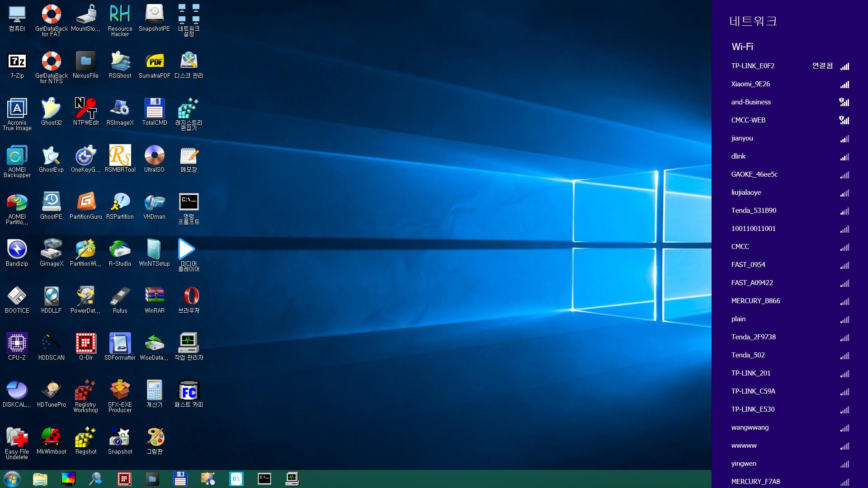
Task: Open the Easy File Undelete icon
Action: (x=17, y=443)
